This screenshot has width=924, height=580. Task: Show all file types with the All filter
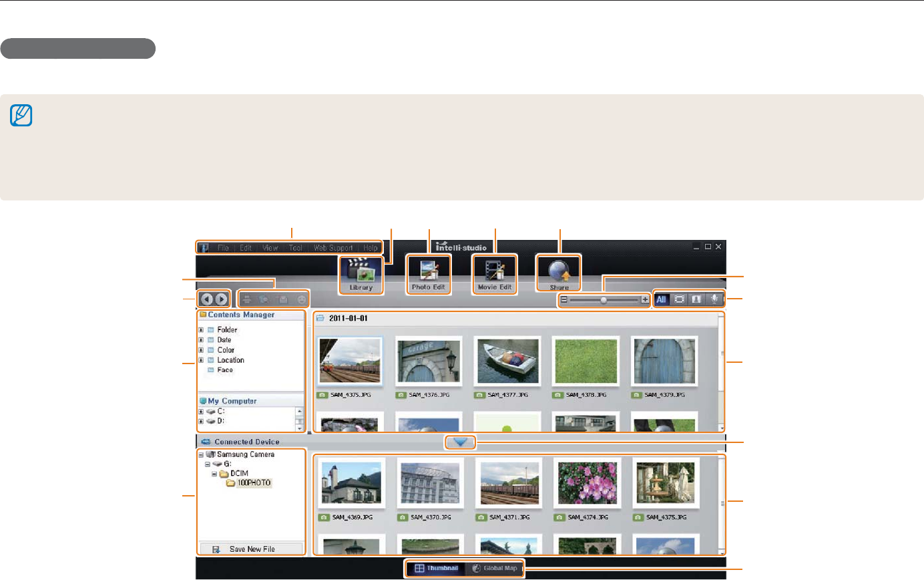(x=662, y=299)
